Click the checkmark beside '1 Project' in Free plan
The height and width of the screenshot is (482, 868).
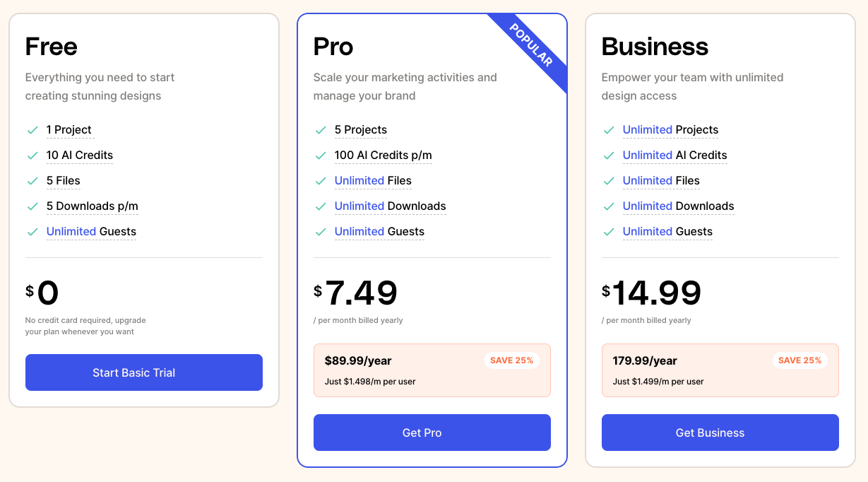pyautogui.click(x=32, y=130)
